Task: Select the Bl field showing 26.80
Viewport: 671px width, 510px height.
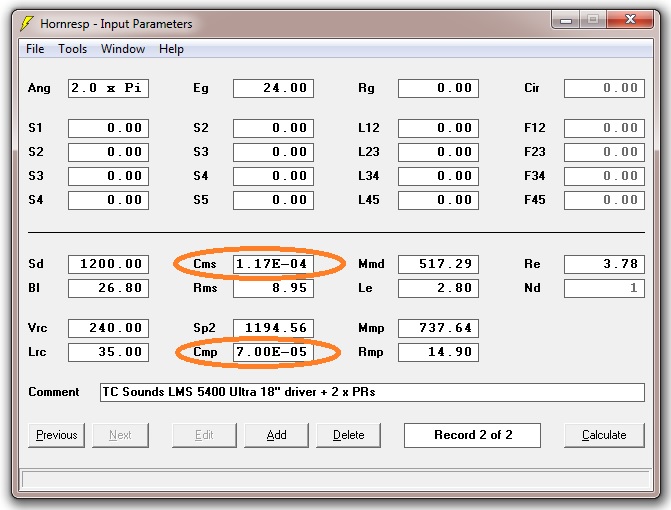Action: [108, 288]
